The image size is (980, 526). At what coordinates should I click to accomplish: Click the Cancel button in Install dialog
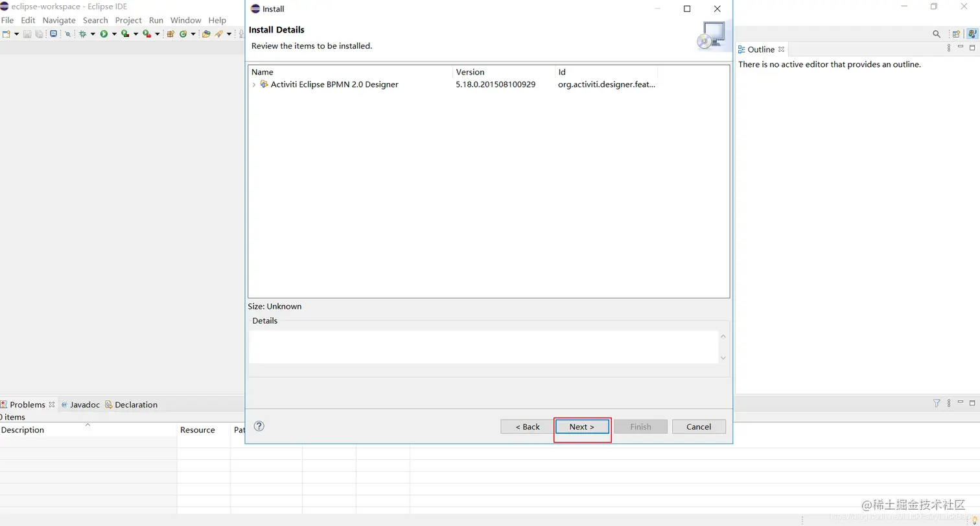699,427
